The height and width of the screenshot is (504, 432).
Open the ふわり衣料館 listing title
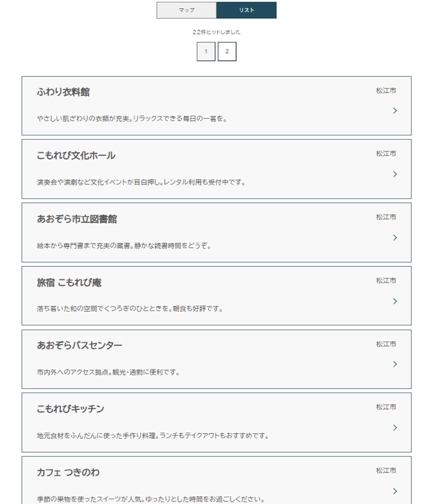point(63,92)
